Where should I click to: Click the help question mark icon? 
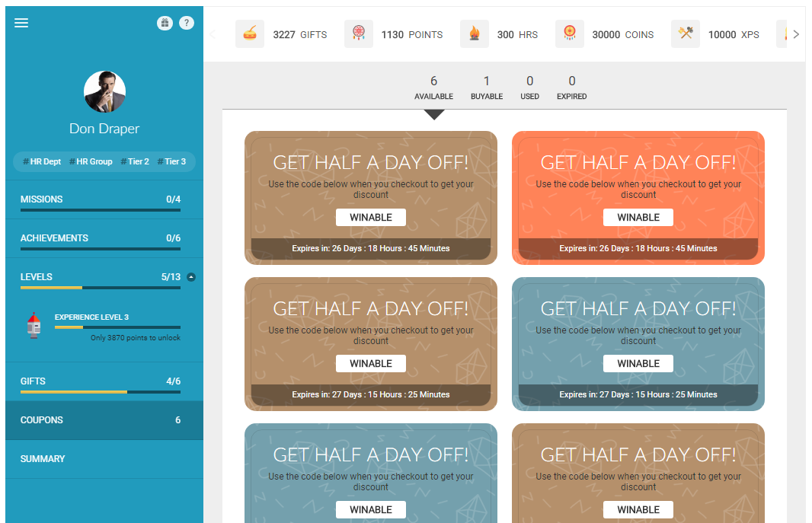click(x=187, y=23)
